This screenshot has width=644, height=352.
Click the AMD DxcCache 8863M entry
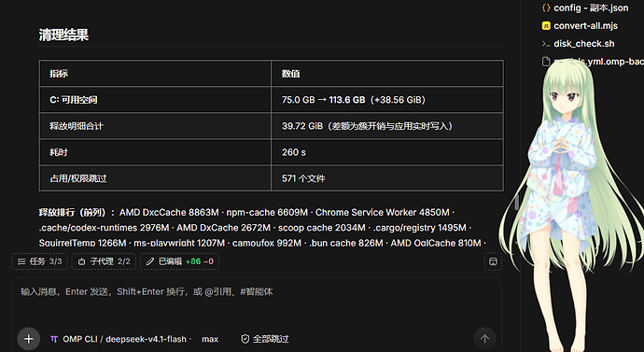click(169, 212)
